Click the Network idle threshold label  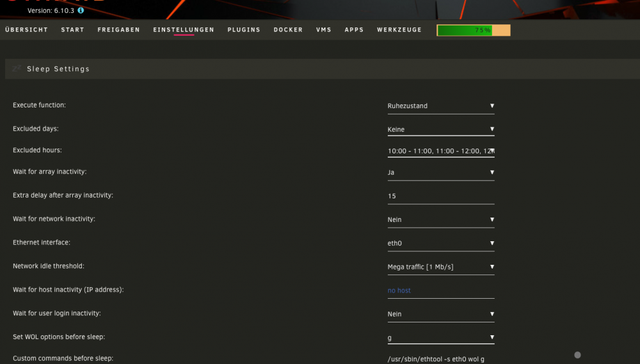[x=48, y=266]
